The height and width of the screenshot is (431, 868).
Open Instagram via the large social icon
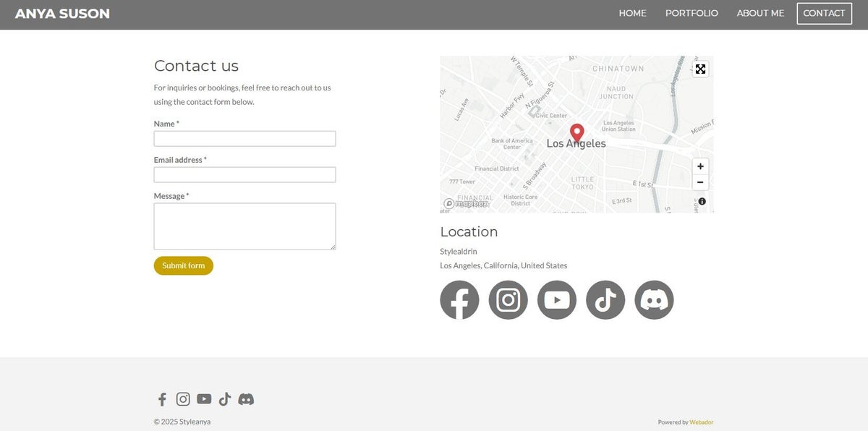[508, 299]
